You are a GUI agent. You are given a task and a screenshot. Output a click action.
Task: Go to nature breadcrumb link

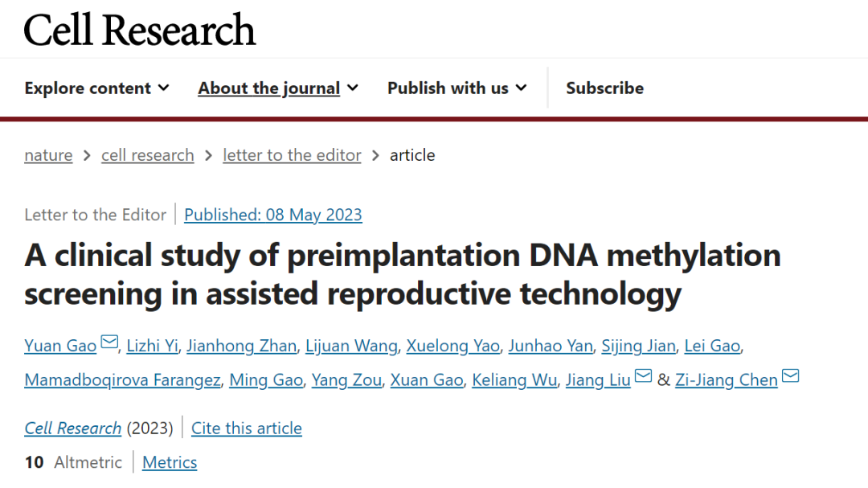(48, 155)
